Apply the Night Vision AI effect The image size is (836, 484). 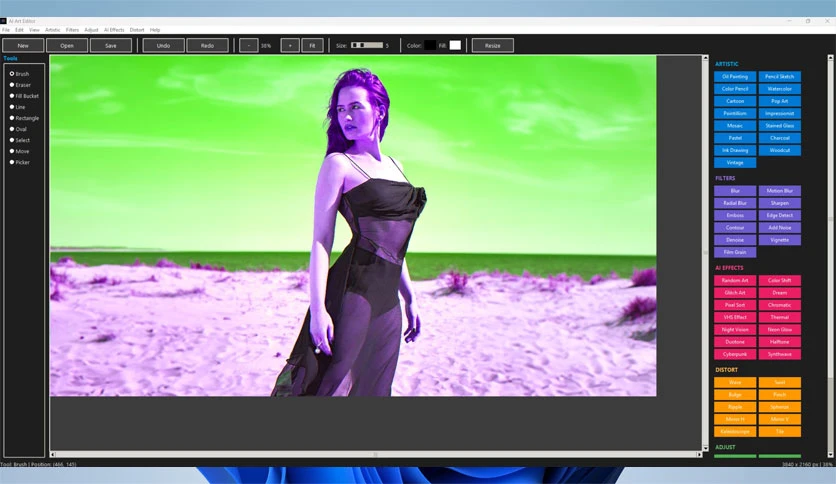pos(735,329)
